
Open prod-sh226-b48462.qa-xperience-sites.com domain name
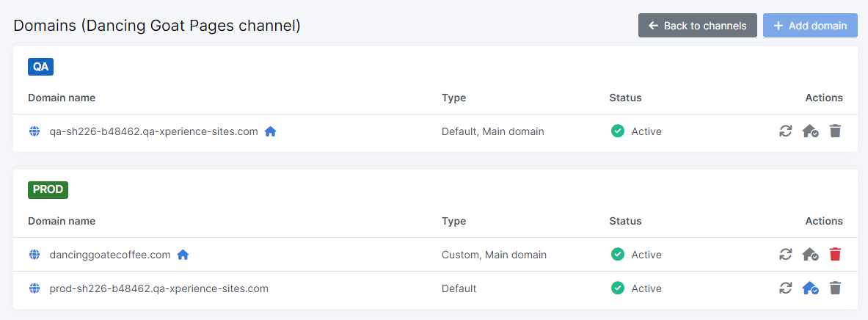tap(158, 288)
